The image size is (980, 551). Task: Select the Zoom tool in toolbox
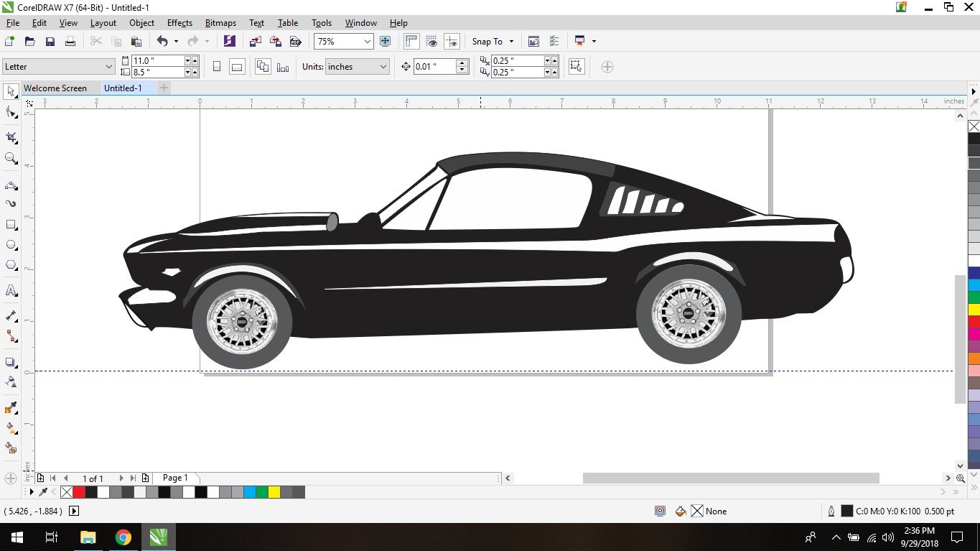(11, 158)
